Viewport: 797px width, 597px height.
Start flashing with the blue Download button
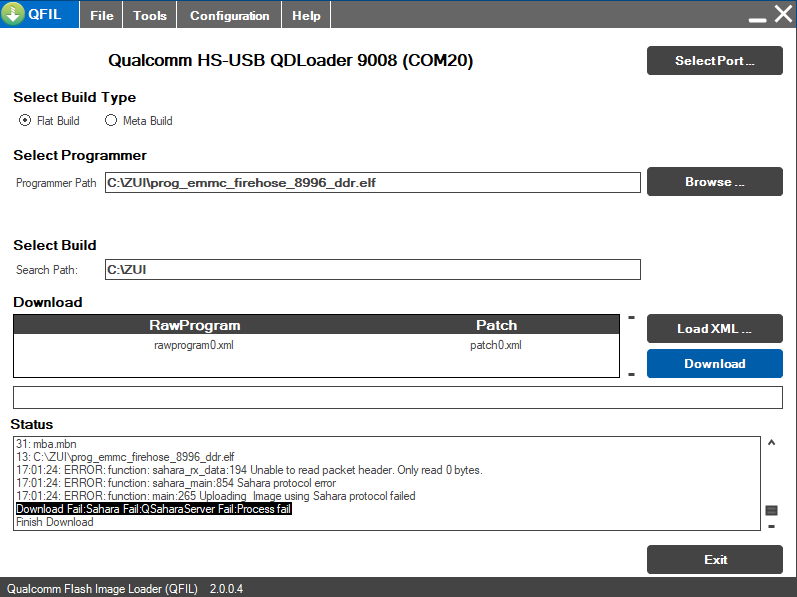[x=715, y=363]
